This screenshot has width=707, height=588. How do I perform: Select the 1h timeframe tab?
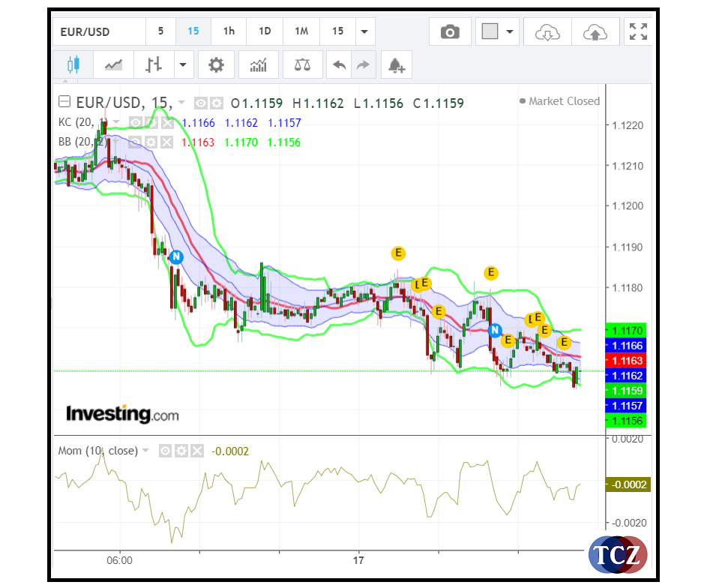click(x=229, y=31)
